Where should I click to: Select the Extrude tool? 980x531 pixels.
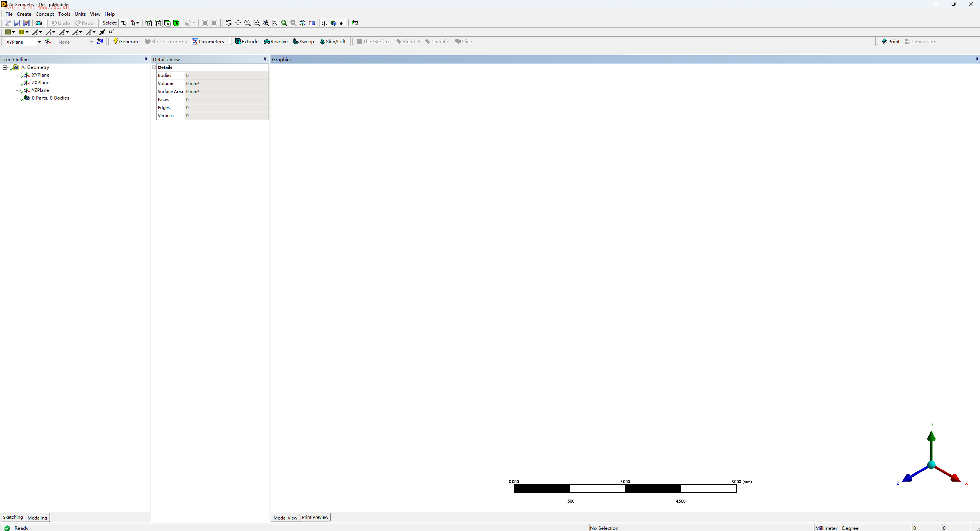click(247, 42)
